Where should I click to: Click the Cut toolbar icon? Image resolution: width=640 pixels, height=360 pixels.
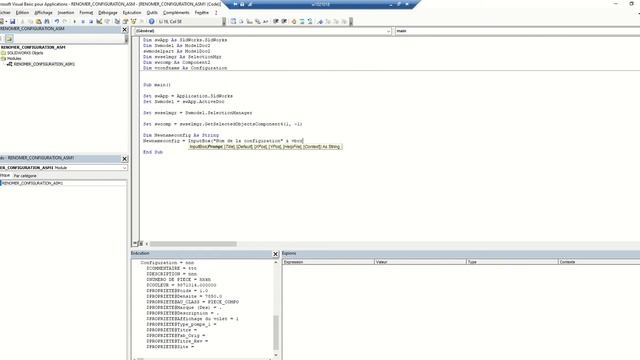(x=23, y=21)
